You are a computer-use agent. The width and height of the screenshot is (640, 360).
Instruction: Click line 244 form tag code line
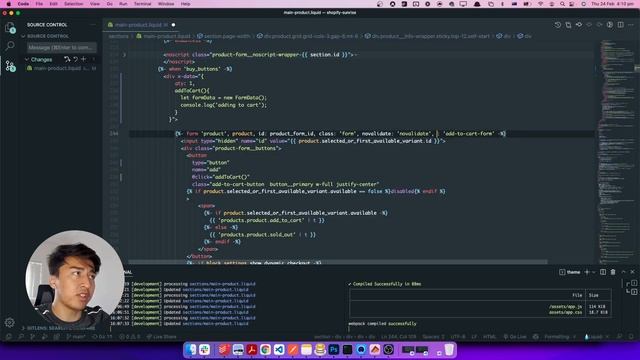340,133
